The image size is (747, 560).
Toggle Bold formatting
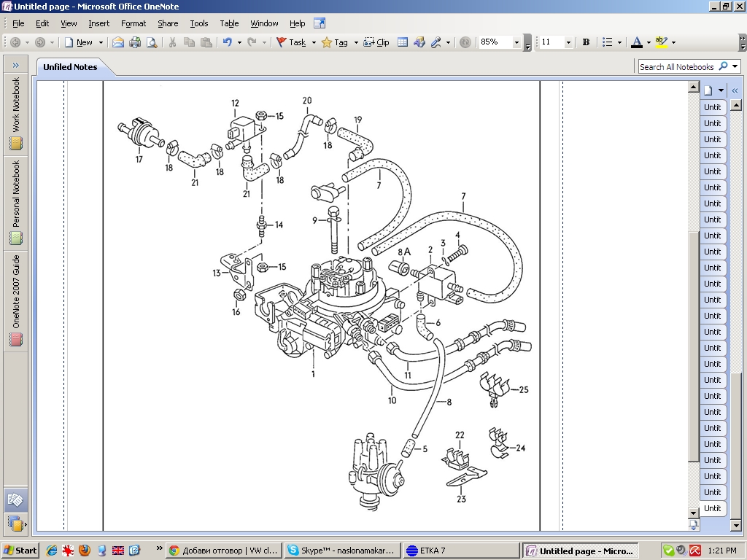click(x=586, y=42)
